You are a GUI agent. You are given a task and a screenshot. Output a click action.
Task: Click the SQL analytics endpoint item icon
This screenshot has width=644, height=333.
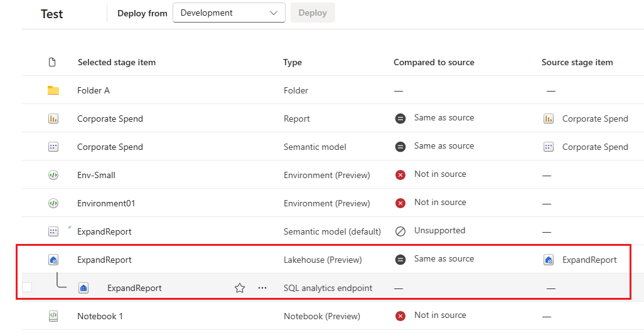click(x=83, y=288)
